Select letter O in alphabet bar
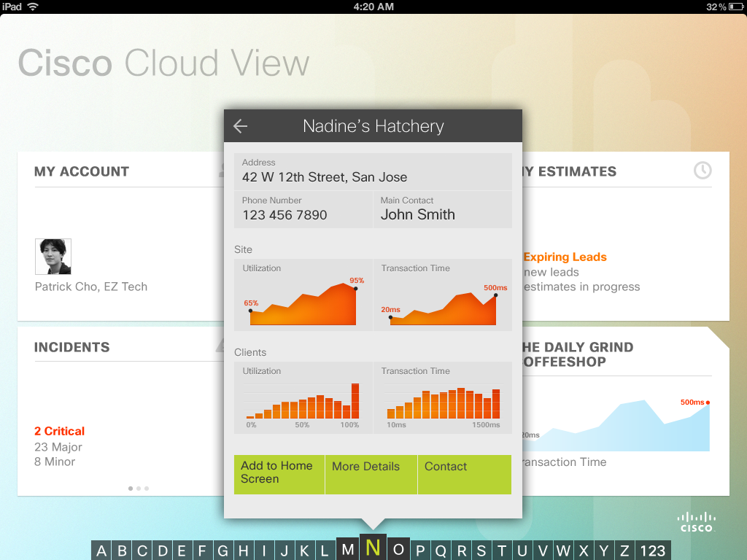 click(398, 549)
